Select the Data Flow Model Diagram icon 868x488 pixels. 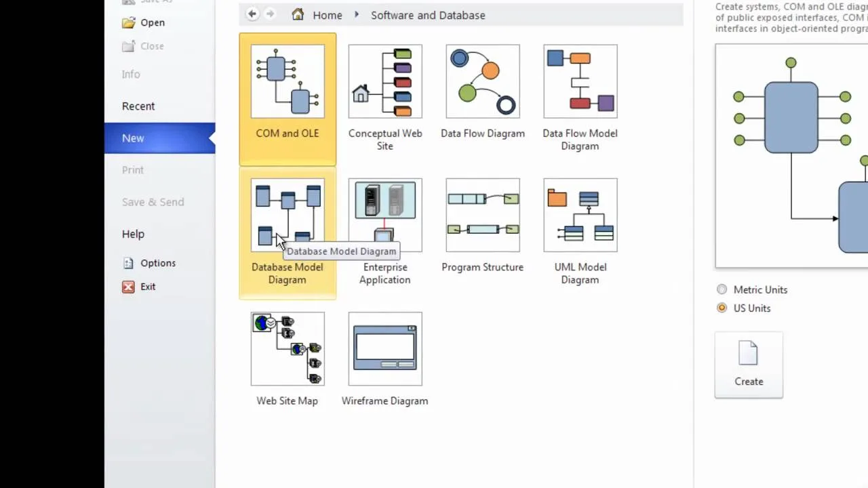pos(580,81)
